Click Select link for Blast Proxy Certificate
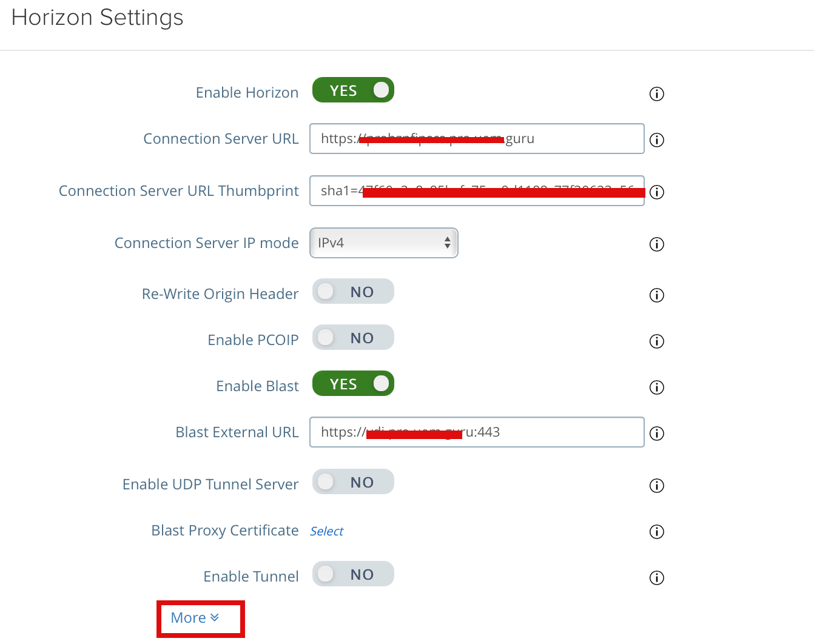 pyautogui.click(x=326, y=532)
